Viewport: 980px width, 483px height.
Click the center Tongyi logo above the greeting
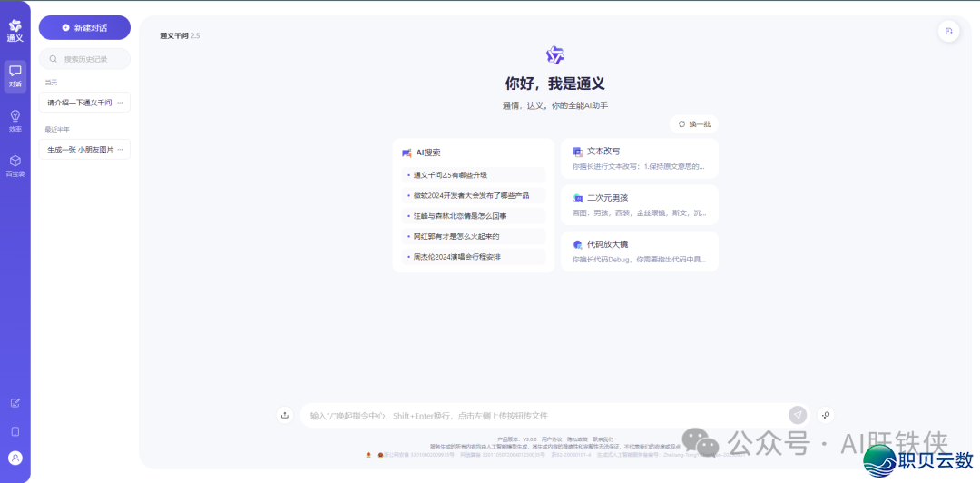point(555,55)
